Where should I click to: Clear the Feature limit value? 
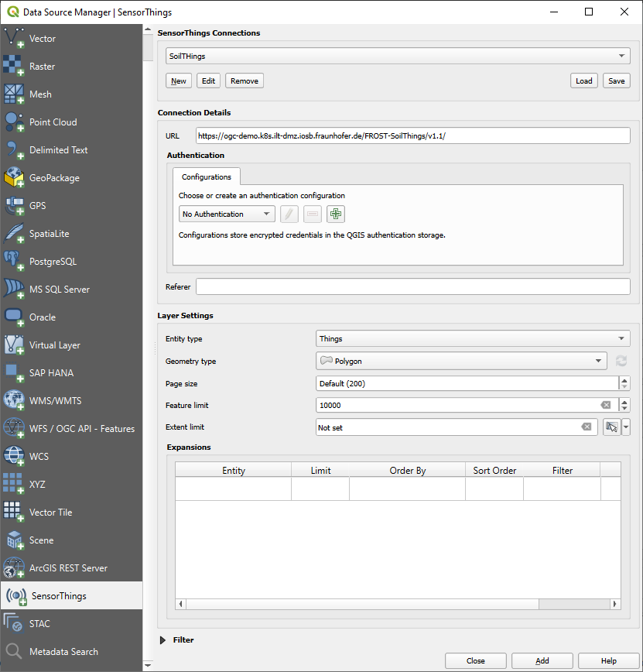(x=606, y=405)
